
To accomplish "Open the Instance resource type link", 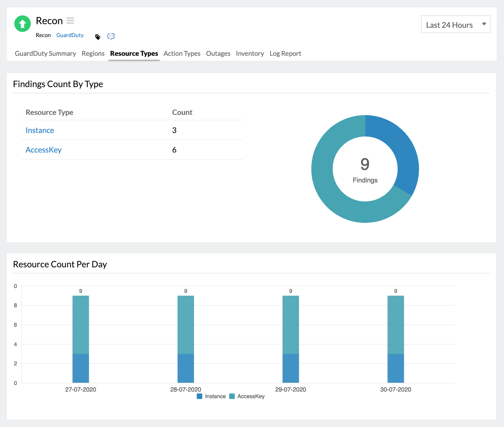I will [x=40, y=130].
